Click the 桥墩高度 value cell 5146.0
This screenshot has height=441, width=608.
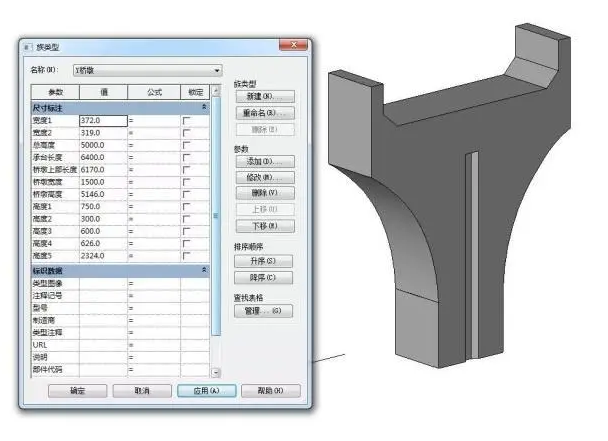(x=104, y=194)
